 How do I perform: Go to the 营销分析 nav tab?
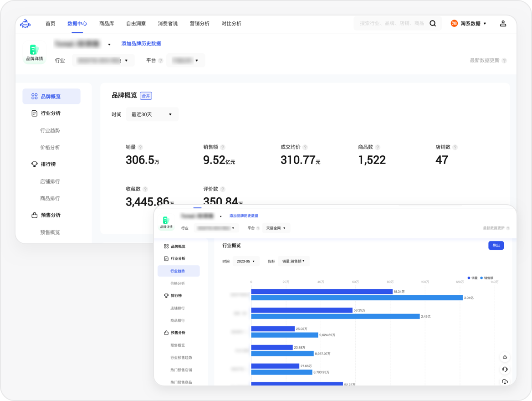(x=199, y=24)
